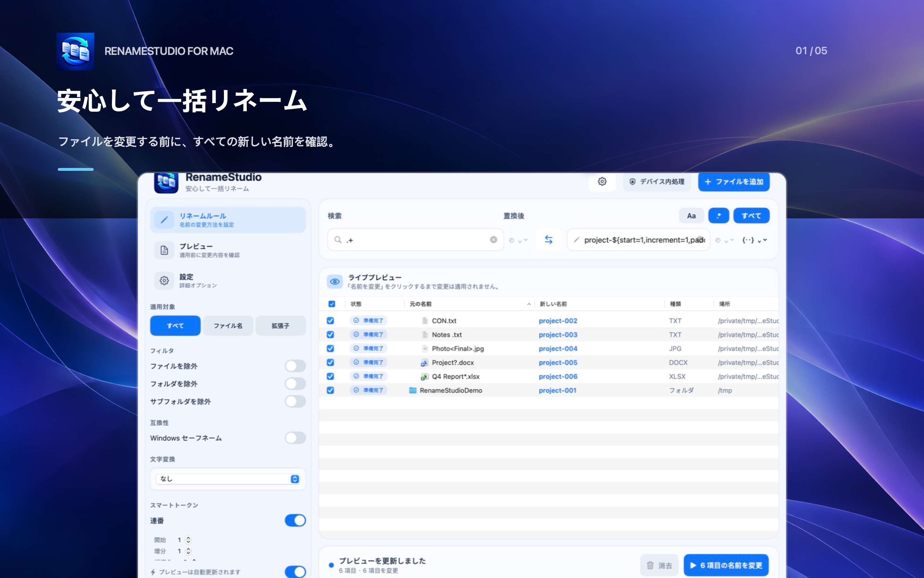Click the swap search and replace arrows icon
924x578 pixels.
tap(548, 240)
